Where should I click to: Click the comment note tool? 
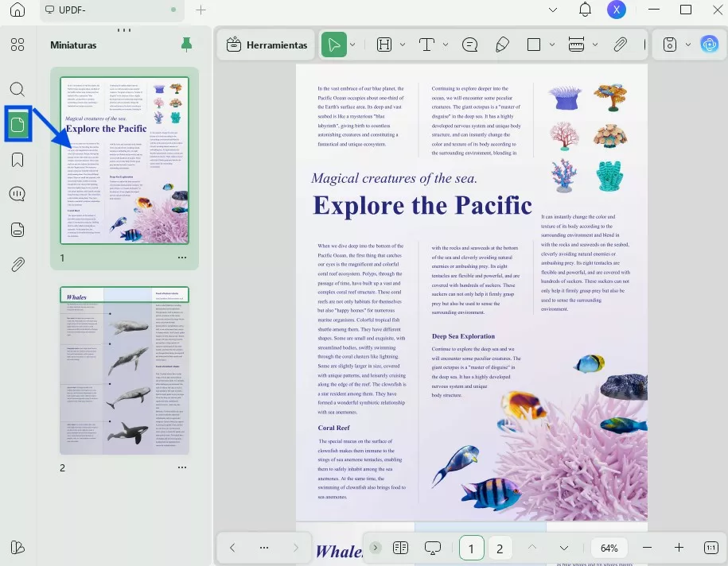pos(469,45)
